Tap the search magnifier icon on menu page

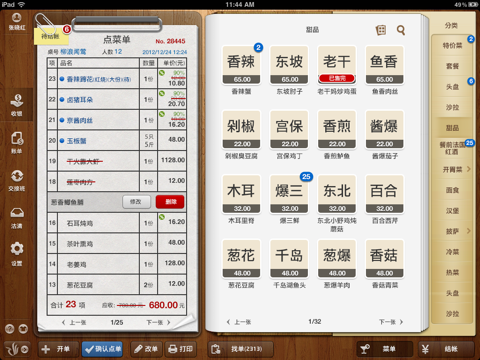tap(401, 30)
